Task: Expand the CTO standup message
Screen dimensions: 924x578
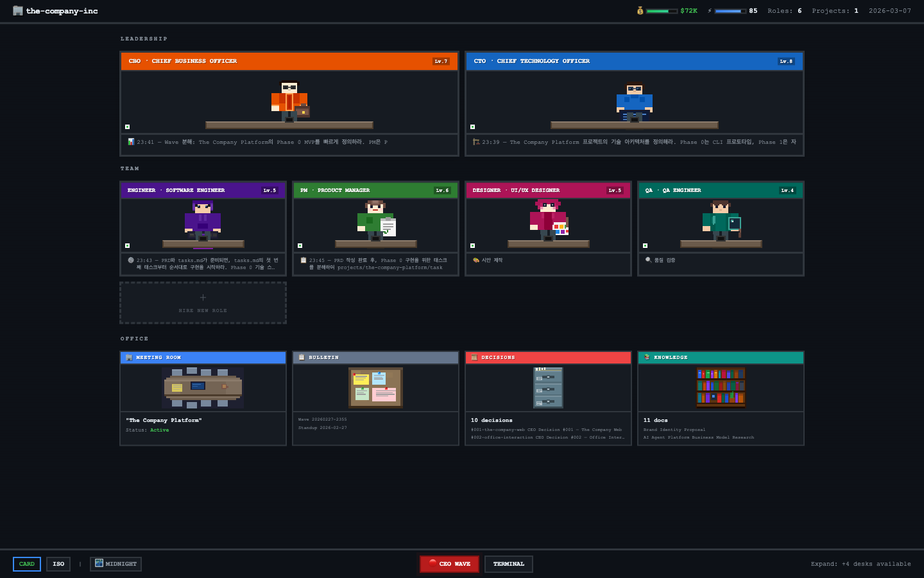Action: [634, 142]
